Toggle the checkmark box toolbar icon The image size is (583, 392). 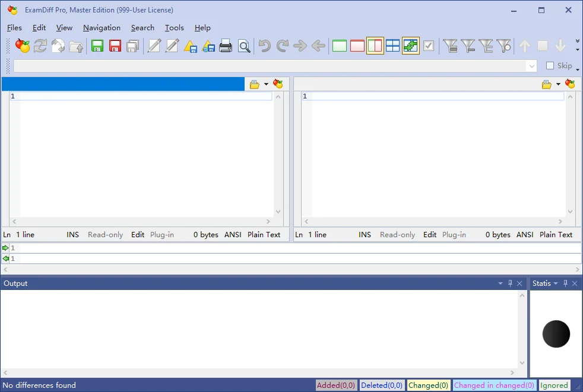[429, 46]
